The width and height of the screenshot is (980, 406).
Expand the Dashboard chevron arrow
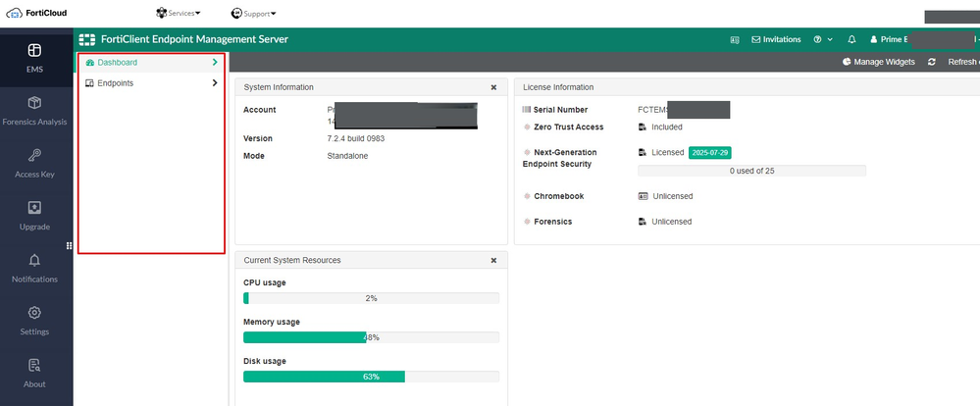215,63
